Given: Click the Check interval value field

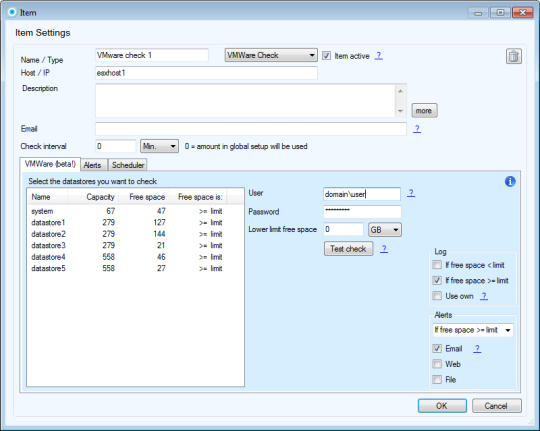Looking at the screenshot, I should coord(116,146).
